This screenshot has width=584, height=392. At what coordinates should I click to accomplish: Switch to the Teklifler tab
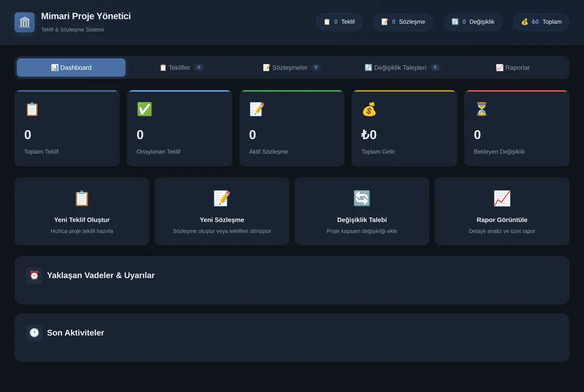pyautogui.click(x=182, y=68)
